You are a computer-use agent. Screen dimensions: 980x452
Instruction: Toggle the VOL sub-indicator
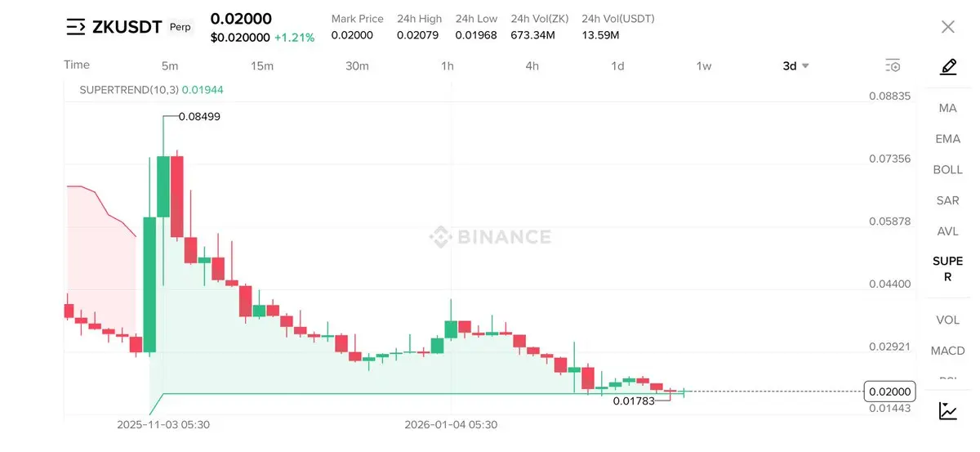coord(948,320)
